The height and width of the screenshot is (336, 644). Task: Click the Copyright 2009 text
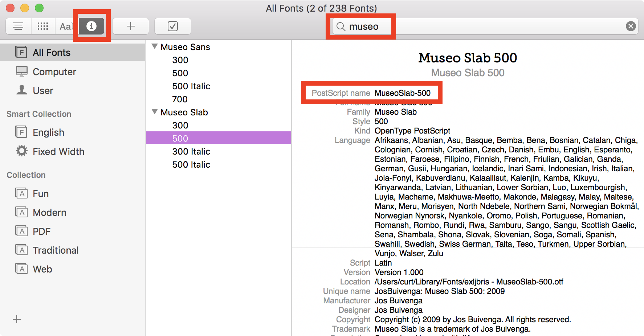tap(473, 319)
